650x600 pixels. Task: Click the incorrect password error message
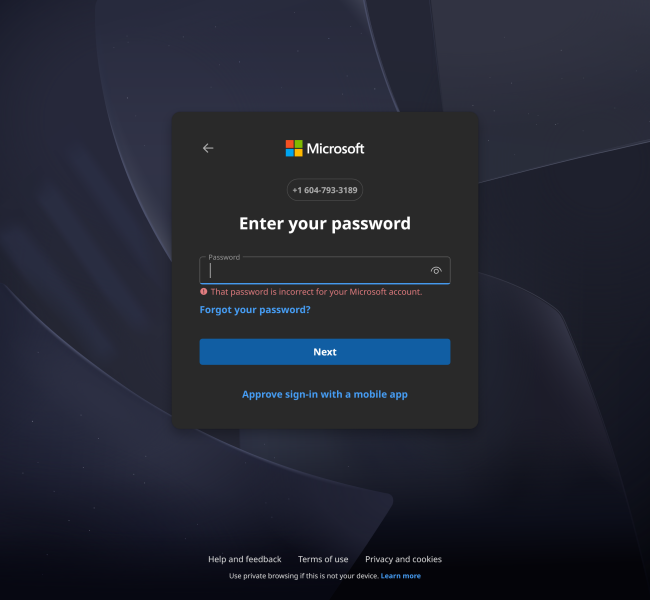(x=316, y=292)
